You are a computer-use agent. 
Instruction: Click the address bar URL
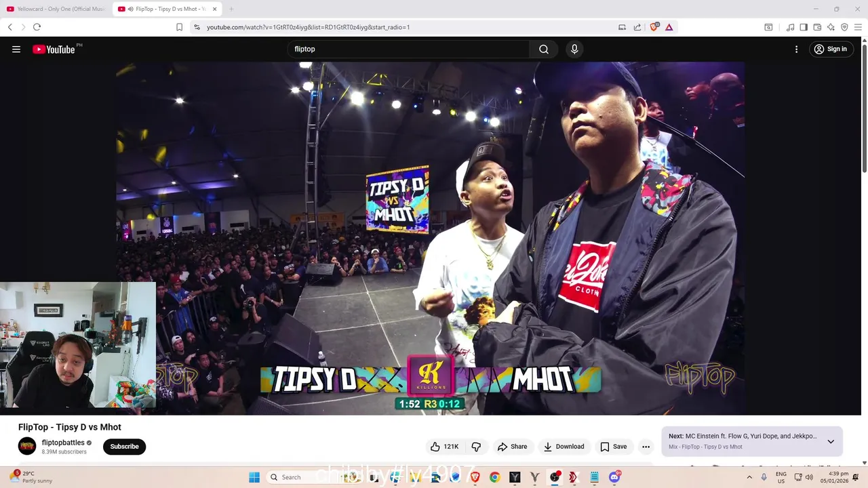(309, 27)
